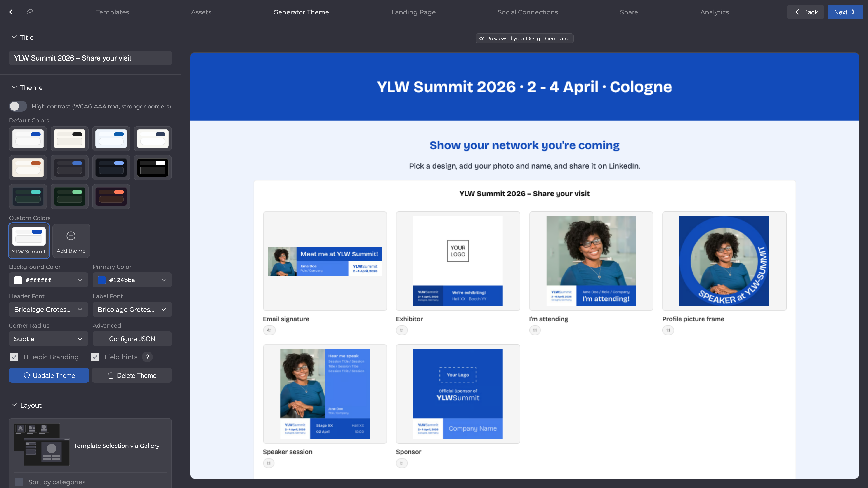Screen dimensions: 868x488
Task: Open the Label Font dropdown
Action: 132,310
